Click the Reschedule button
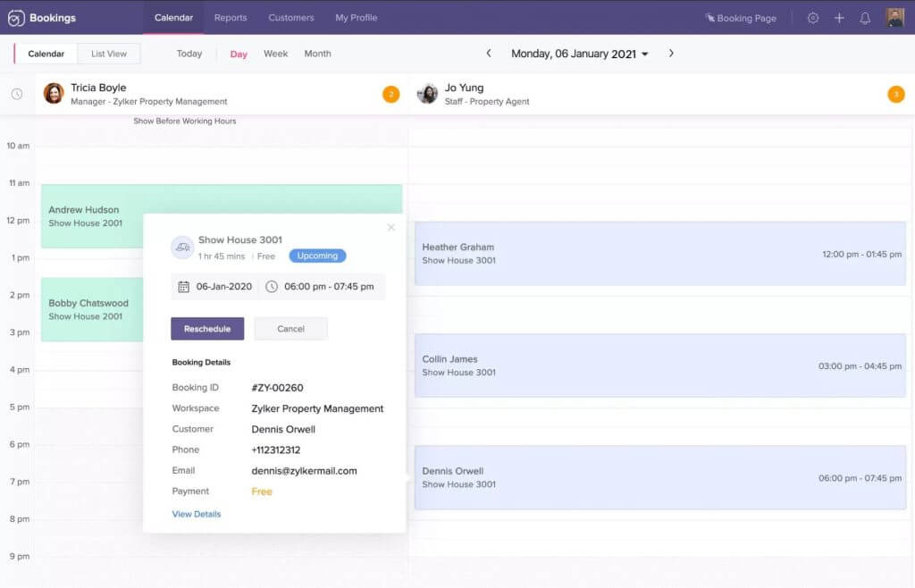Viewport: 915px width, 588px height. click(207, 329)
